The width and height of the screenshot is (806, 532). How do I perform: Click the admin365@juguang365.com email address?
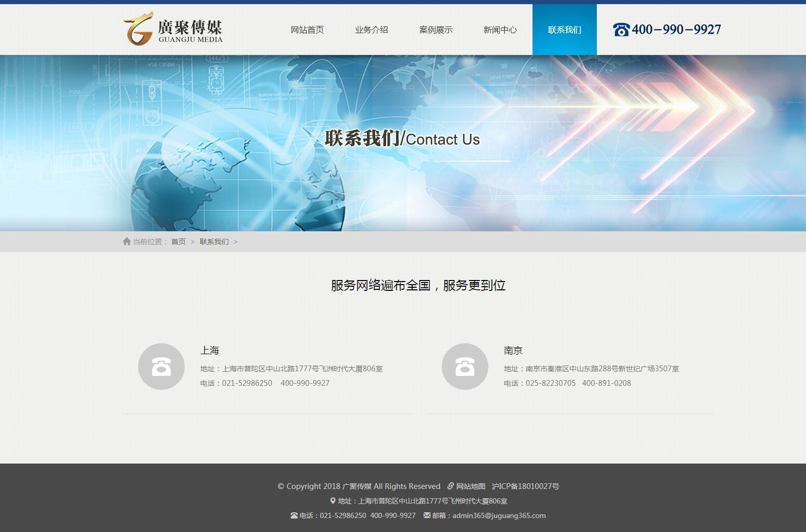[x=499, y=515]
